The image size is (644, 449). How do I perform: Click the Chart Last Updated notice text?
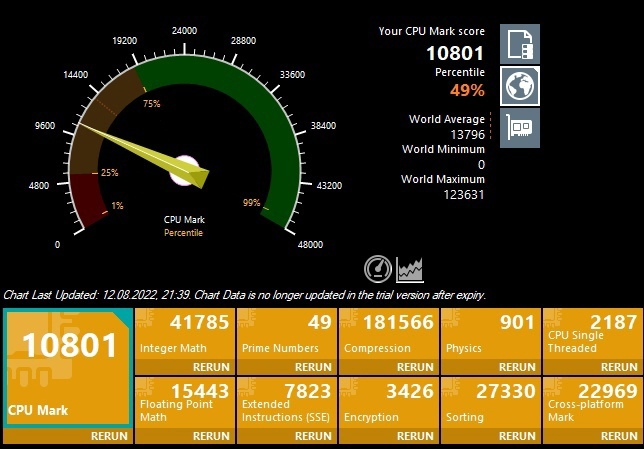pyautogui.click(x=245, y=295)
